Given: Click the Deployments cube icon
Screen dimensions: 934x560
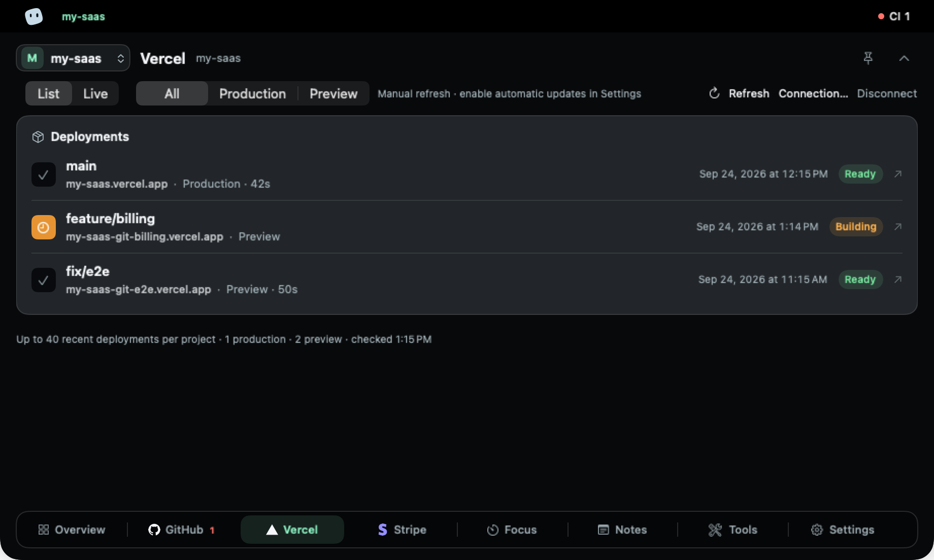Looking at the screenshot, I should tap(38, 137).
